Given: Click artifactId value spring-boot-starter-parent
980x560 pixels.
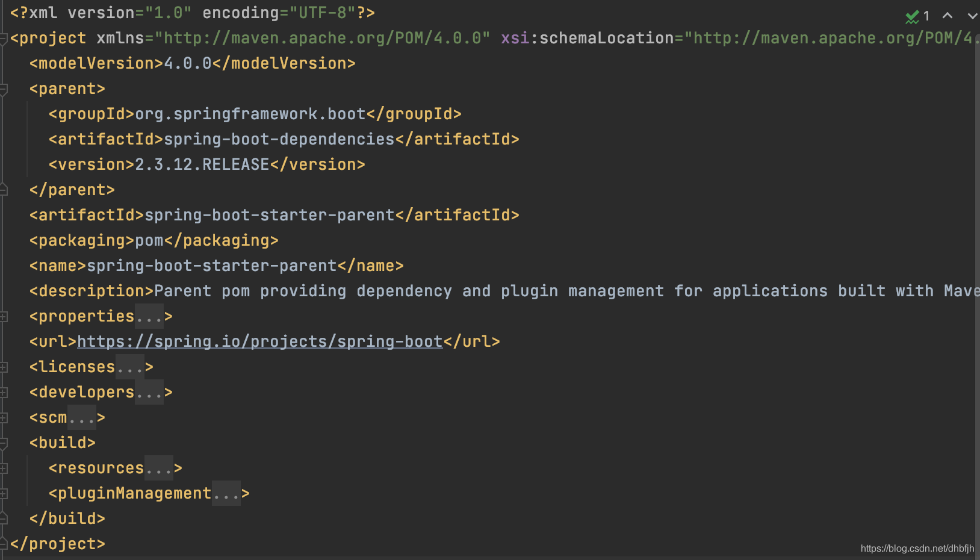Looking at the screenshot, I should coord(270,215).
